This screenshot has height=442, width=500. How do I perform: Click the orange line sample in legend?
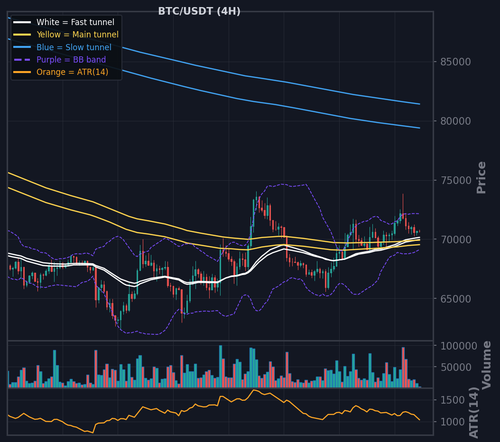pos(22,72)
